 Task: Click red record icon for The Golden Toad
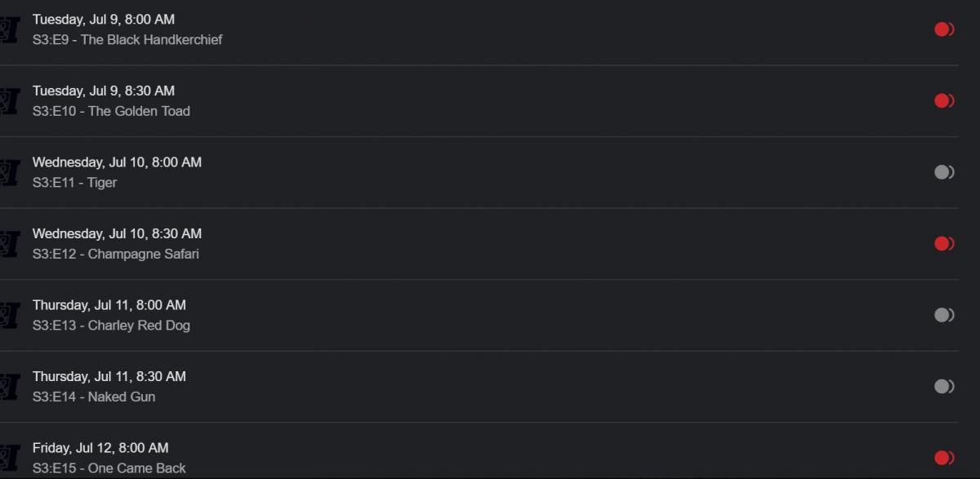click(x=944, y=101)
